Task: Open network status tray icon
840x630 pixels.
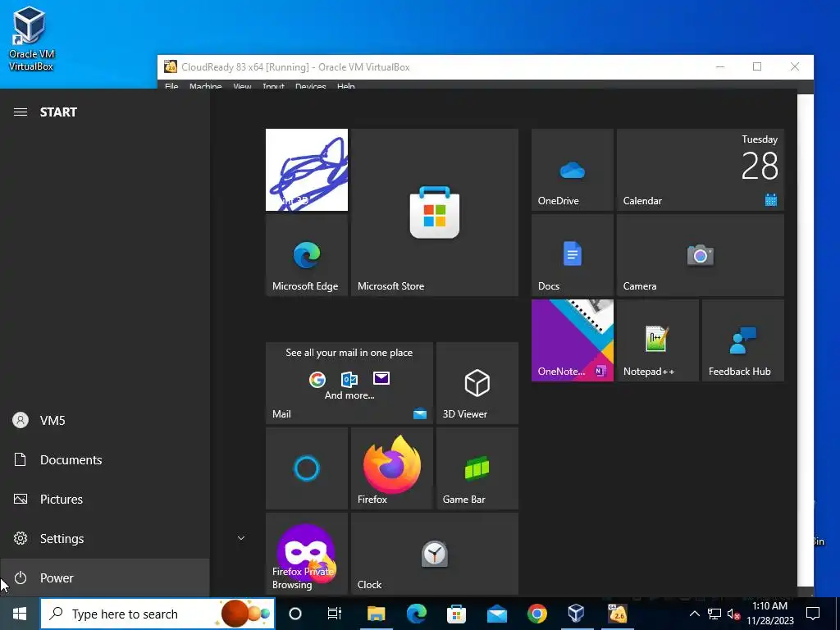Action: tap(714, 614)
